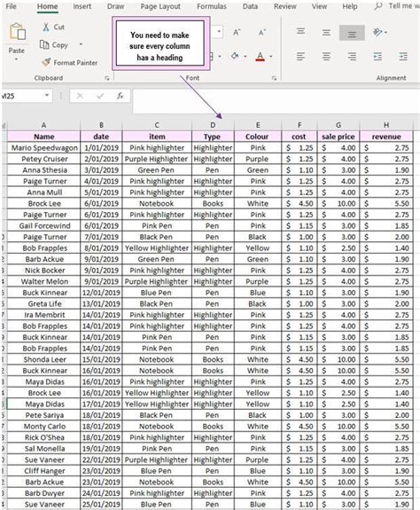Open the File tab

pyautogui.click(x=11, y=6)
